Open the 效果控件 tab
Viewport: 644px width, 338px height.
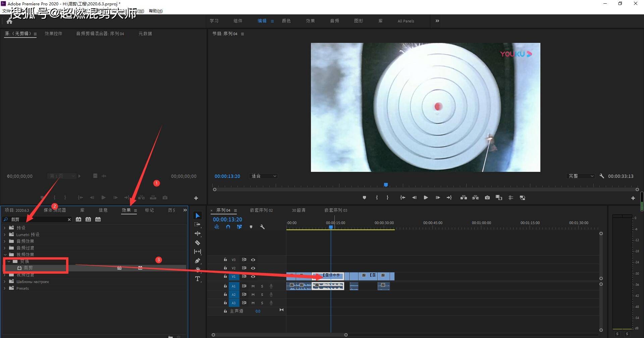[x=53, y=33]
